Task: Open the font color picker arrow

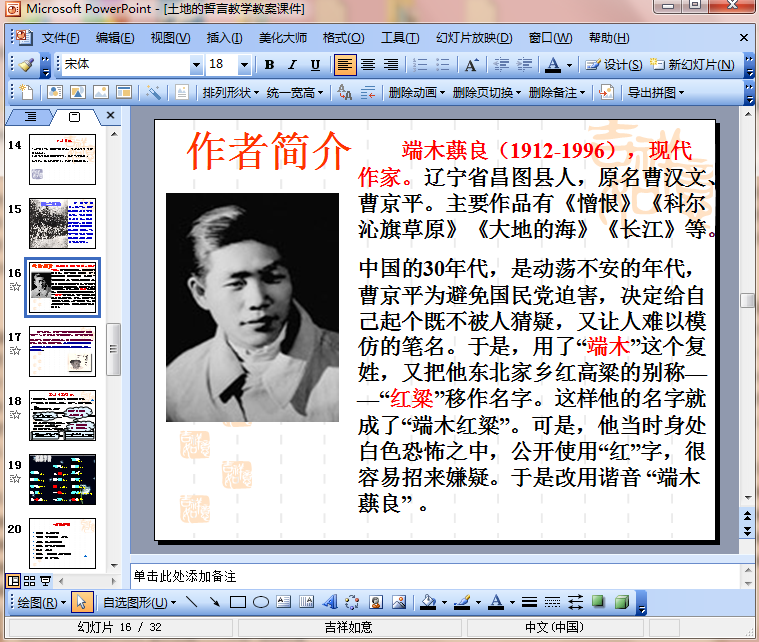Action: (570, 65)
